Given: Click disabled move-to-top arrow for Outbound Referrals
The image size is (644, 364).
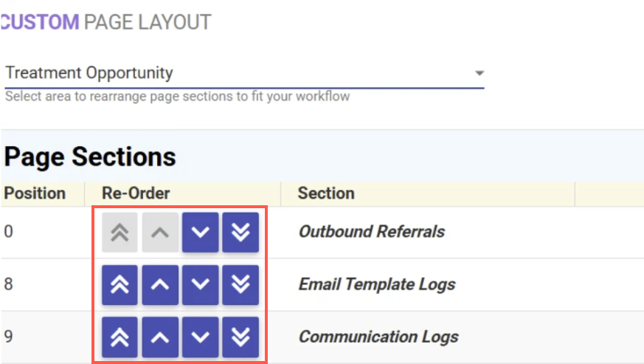Looking at the screenshot, I should pos(120,233).
